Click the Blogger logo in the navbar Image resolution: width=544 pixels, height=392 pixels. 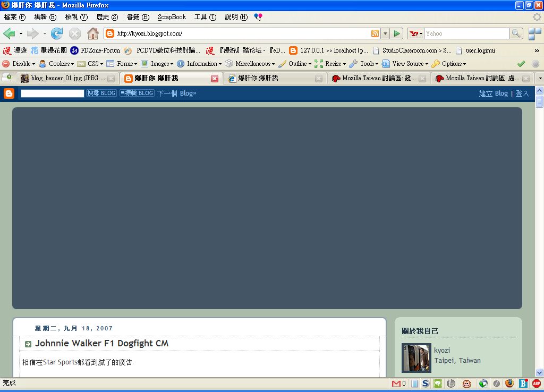pos(9,93)
